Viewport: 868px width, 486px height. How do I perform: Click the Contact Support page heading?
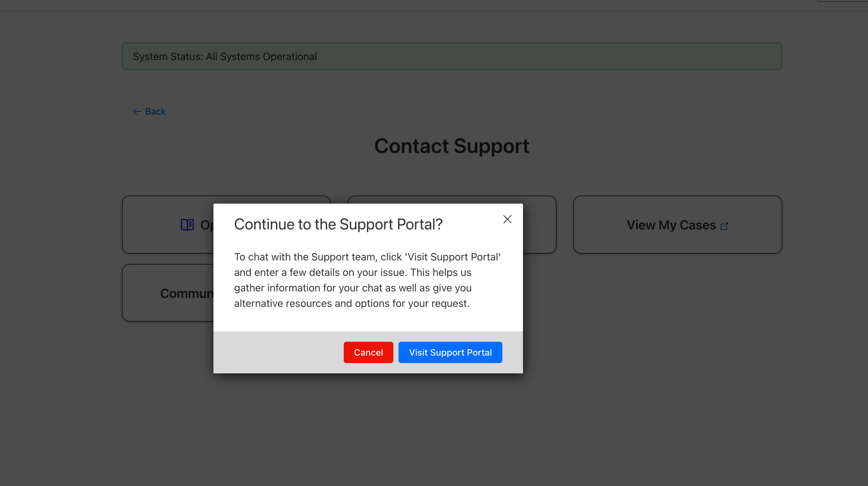[451, 146]
